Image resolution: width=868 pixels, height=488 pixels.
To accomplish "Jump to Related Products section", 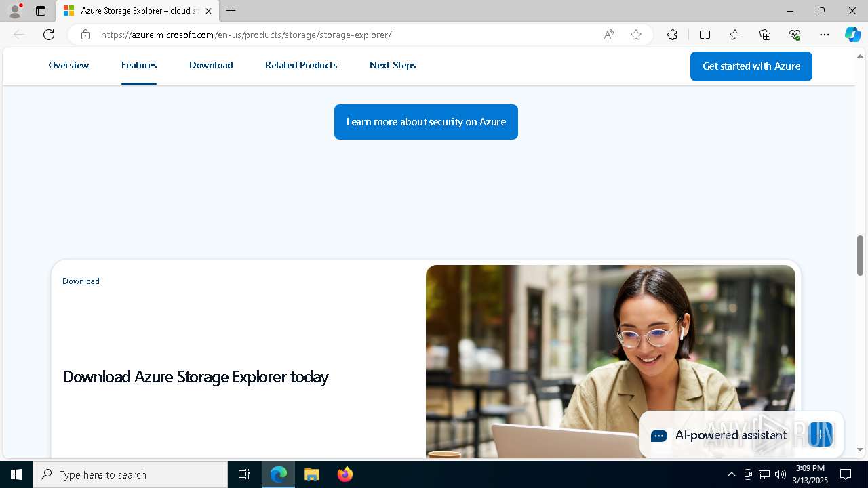I will tap(301, 65).
